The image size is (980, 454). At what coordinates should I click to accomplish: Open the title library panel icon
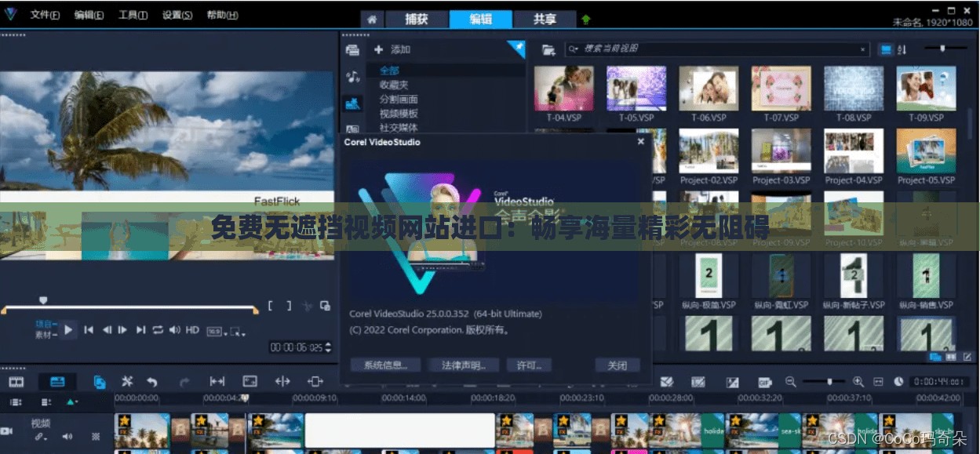[352, 128]
